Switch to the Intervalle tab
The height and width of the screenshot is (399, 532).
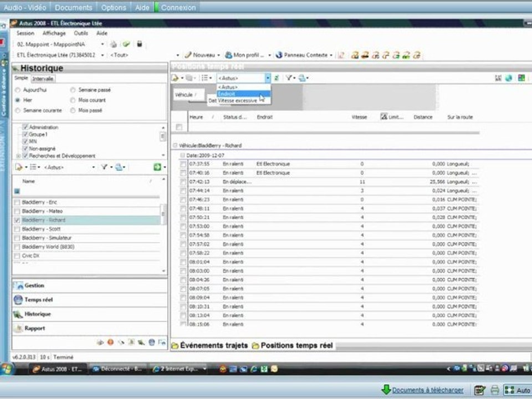click(x=43, y=79)
